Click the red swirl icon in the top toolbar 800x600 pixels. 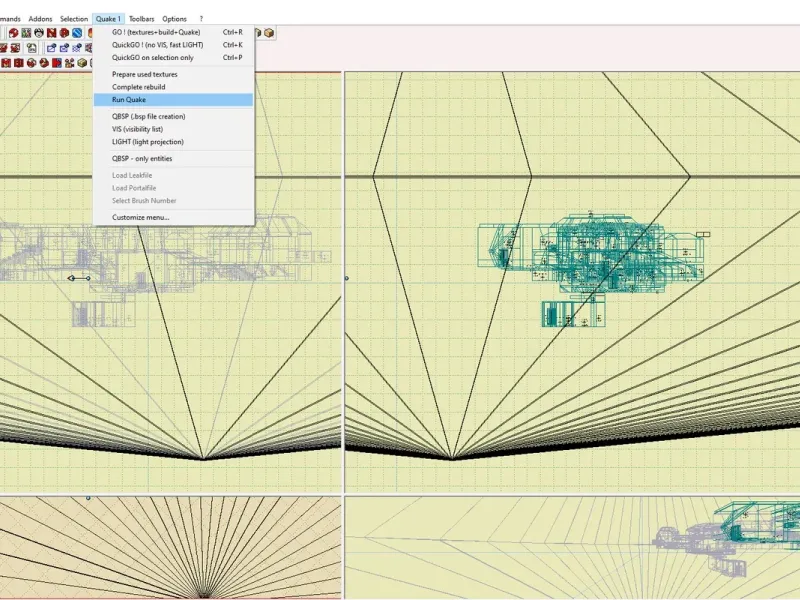coord(14,33)
